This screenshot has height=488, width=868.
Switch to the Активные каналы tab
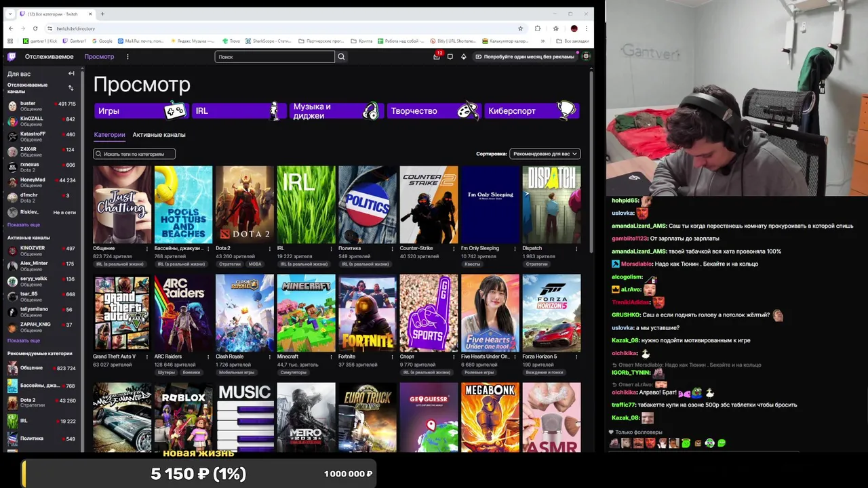159,135
